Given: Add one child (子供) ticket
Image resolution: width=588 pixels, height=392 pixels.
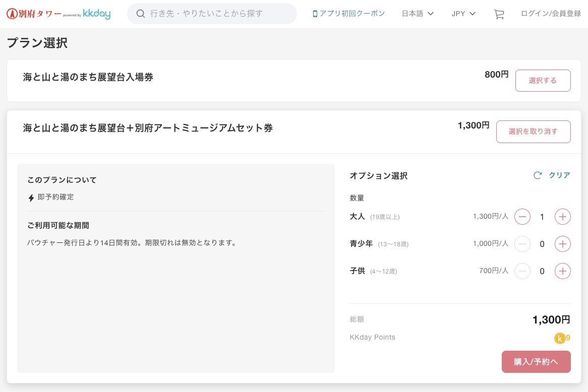Looking at the screenshot, I should (x=562, y=271).
